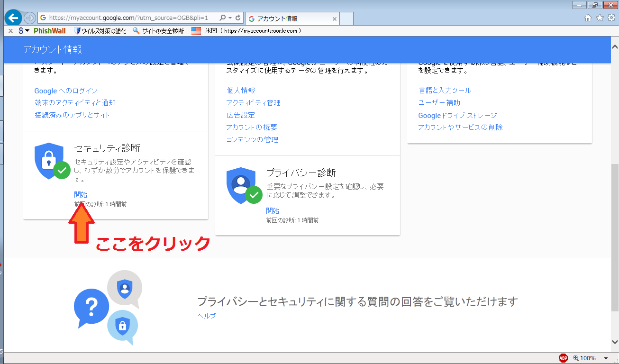
Task: Click the PhishWall toolbar logo
Action: point(50,31)
